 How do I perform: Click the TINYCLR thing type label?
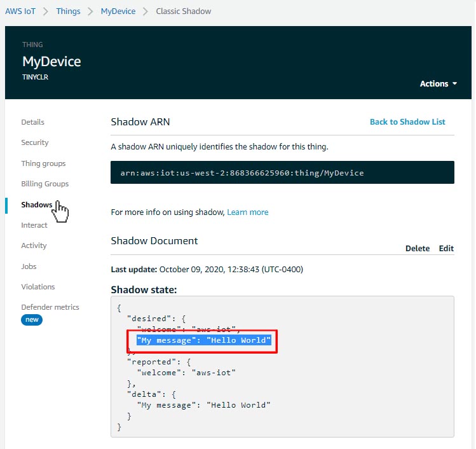pyautogui.click(x=35, y=77)
